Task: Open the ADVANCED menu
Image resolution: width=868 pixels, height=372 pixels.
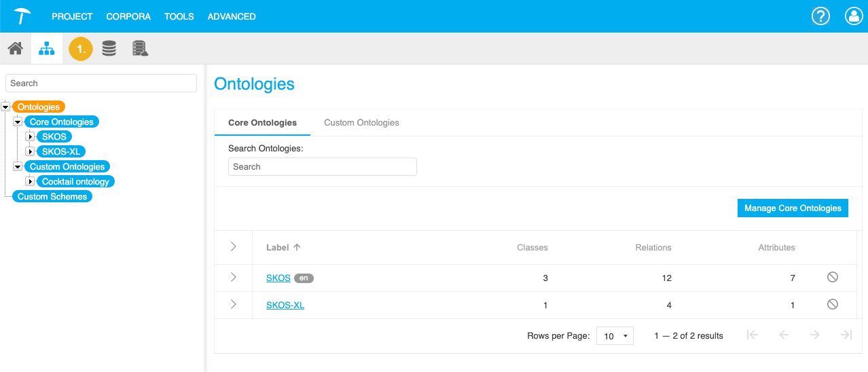Action: pyautogui.click(x=232, y=16)
